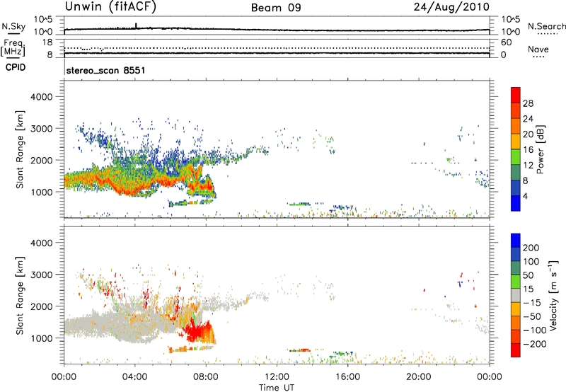Click the 'Nave' legend label
The image size is (566, 392).
(x=538, y=49)
